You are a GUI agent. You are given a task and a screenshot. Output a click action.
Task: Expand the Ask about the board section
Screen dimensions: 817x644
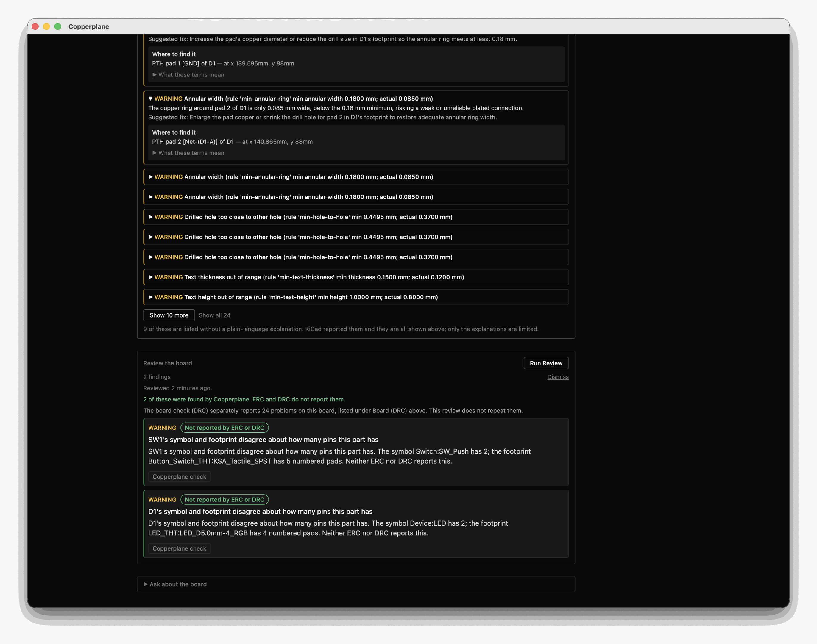pyautogui.click(x=356, y=584)
